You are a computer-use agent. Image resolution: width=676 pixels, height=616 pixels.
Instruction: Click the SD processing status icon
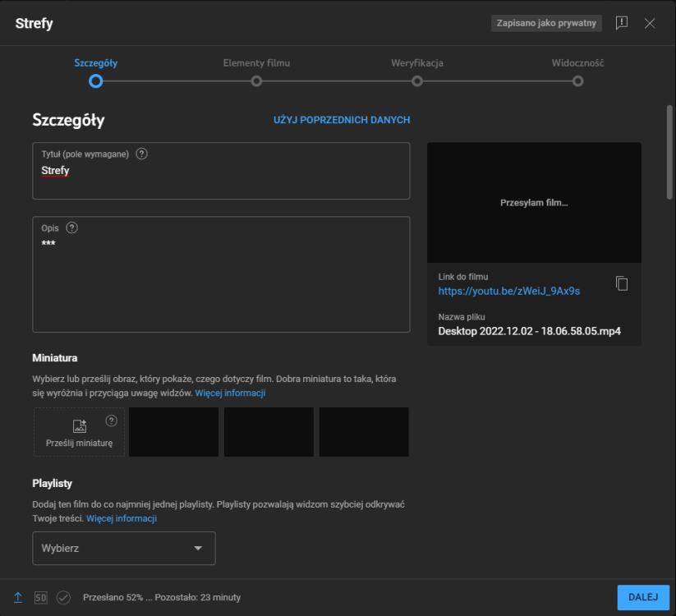pos(41,597)
